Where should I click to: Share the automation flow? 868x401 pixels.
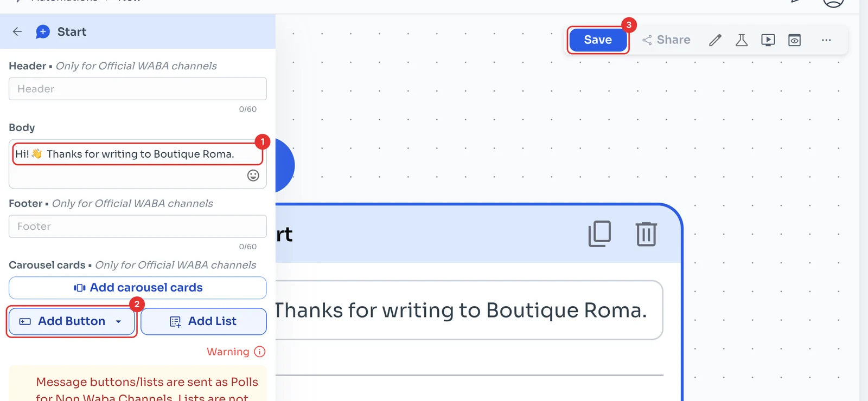click(666, 40)
